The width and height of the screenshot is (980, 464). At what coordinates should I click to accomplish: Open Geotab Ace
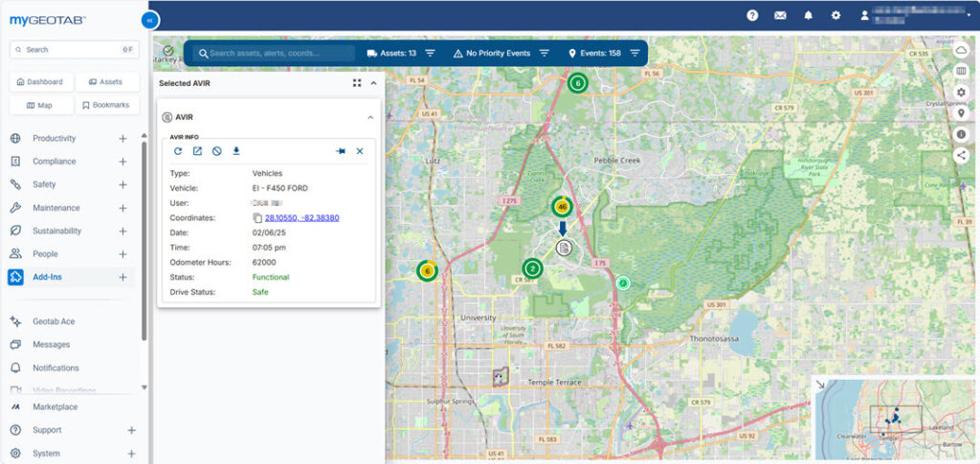click(54, 321)
